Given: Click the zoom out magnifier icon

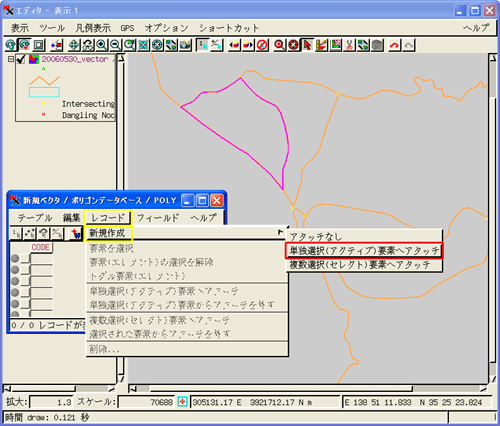Looking at the screenshot, I should coord(115,45).
